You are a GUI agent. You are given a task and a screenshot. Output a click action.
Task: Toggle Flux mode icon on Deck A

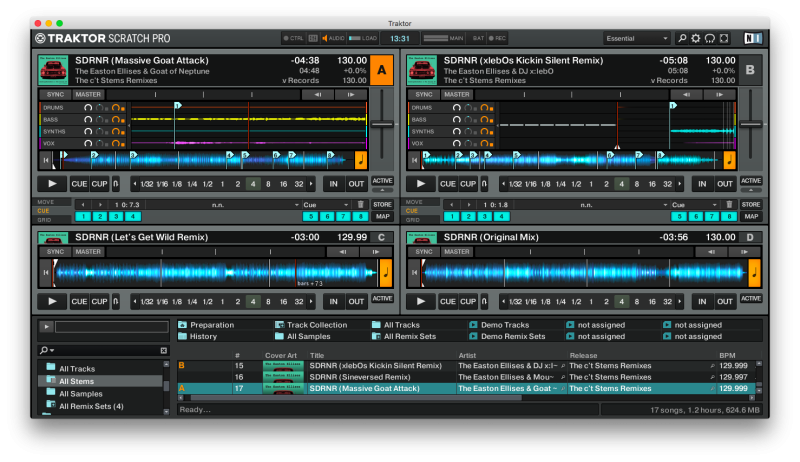tap(116, 184)
